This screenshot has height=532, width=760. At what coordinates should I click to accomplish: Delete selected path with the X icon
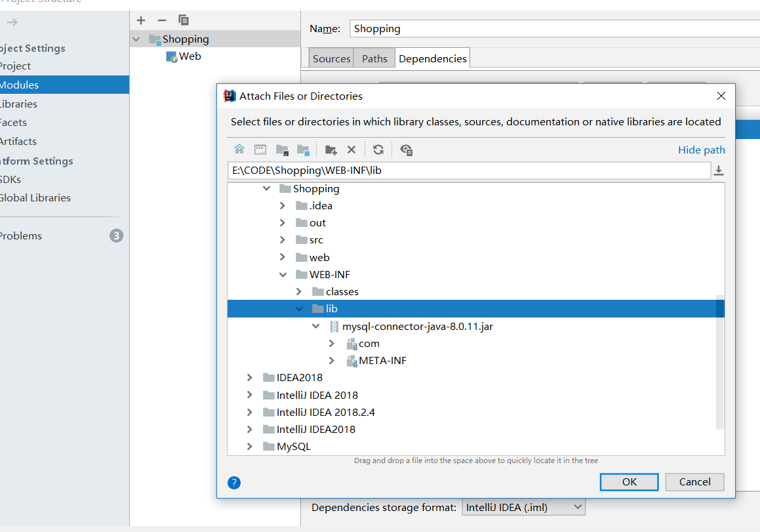pos(351,150)
